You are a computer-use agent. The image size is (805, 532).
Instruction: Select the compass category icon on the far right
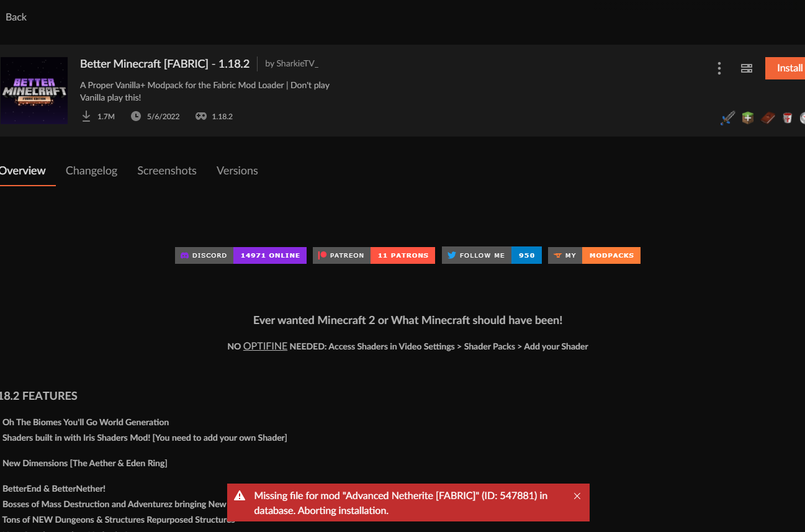point(802,117)
